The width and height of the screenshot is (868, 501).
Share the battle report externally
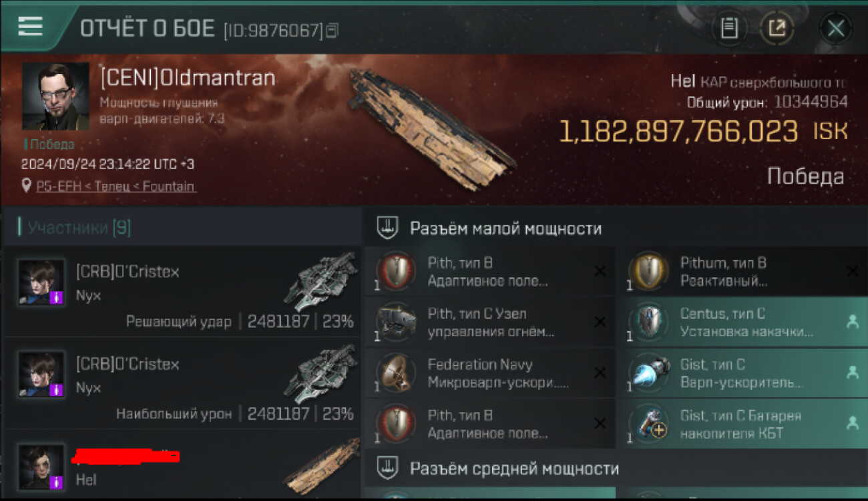[x=777, y=29]
